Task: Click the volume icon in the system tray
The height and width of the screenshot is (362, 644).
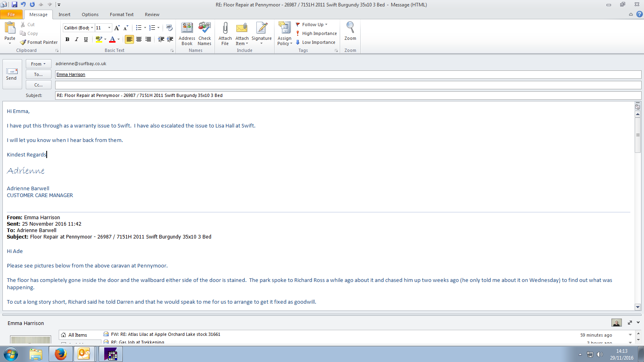Action: click(x=600, y=354)
